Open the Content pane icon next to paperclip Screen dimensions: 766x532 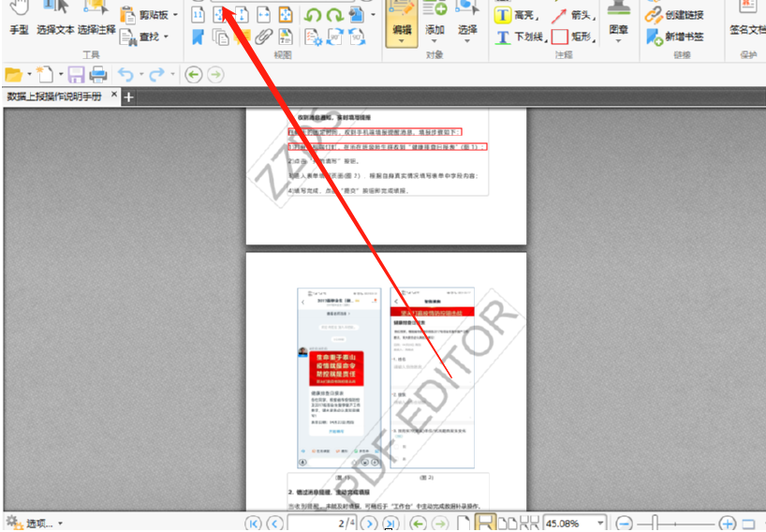click(x=286, y=37)
